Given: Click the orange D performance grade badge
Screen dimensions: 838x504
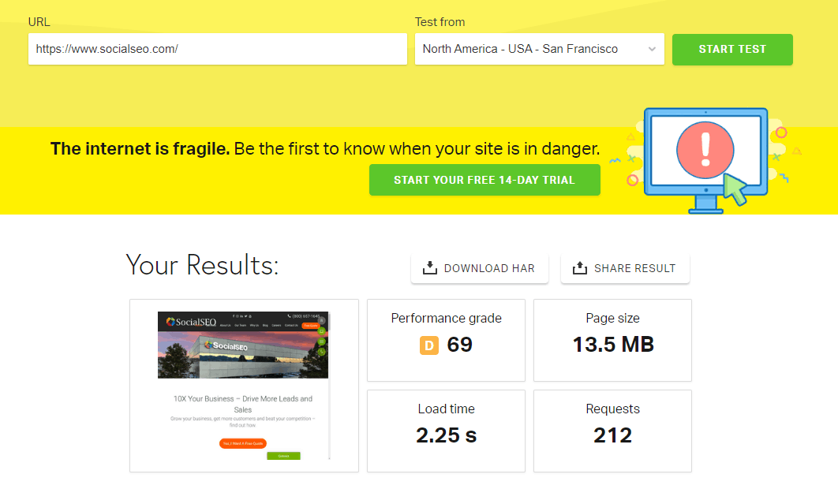Looking at the screenshot, I should 428,345.
